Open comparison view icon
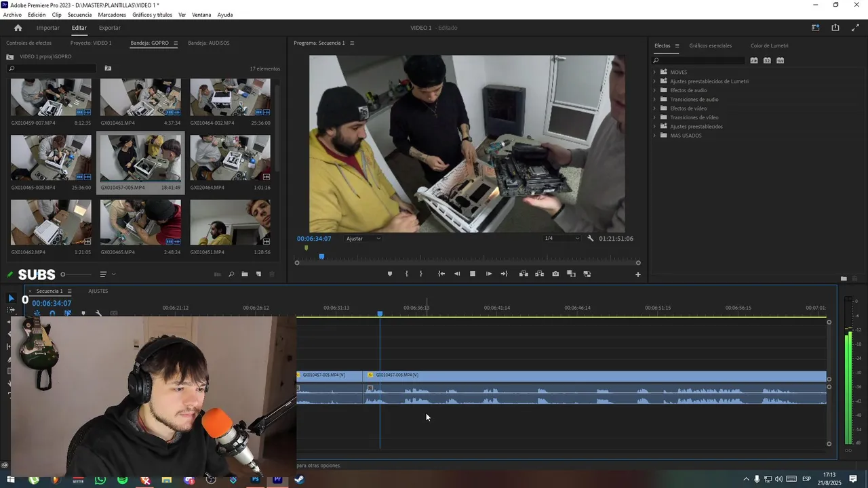 [571, 274]
